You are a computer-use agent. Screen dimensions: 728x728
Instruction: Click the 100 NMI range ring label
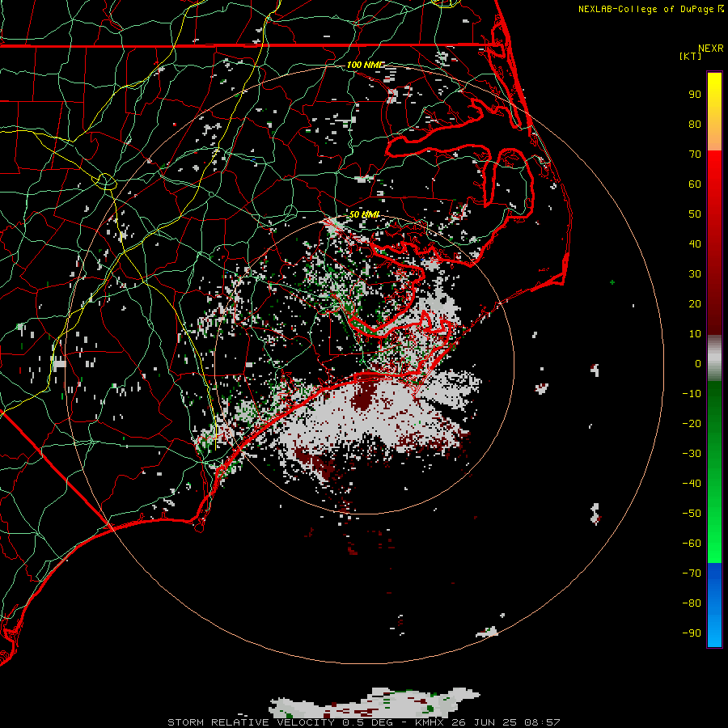[366, 65]
